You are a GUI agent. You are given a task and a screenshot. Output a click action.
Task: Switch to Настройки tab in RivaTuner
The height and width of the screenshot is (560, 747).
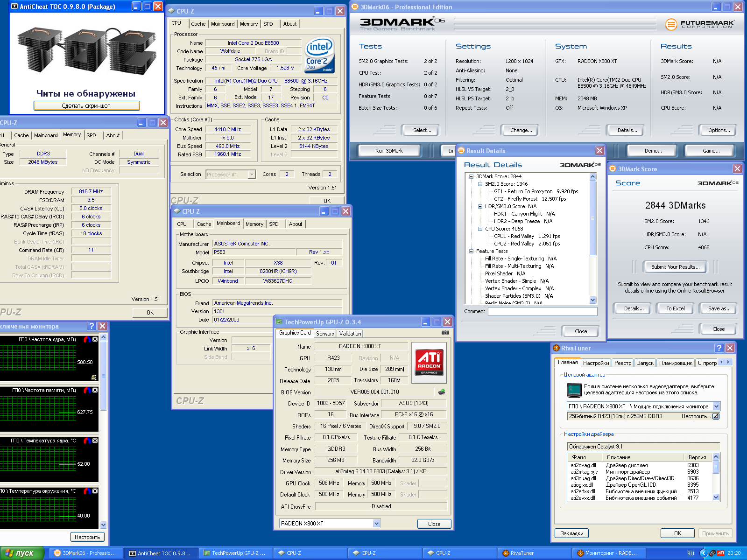point(596,363)
